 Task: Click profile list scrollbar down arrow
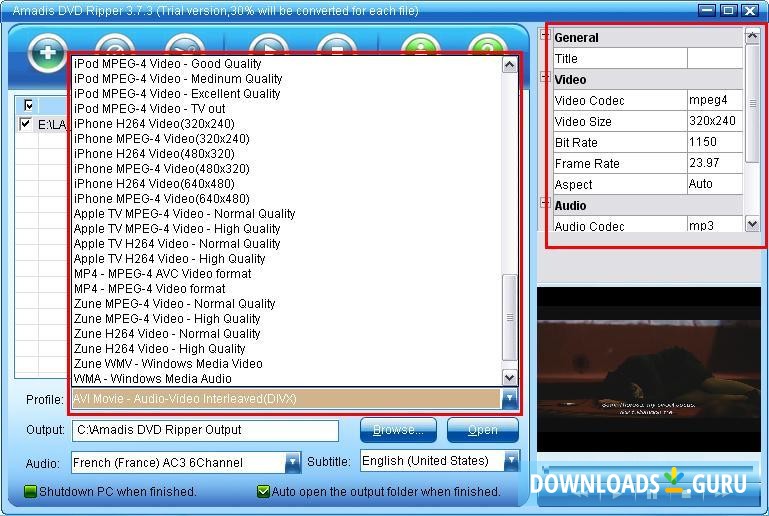coord(510,378)
